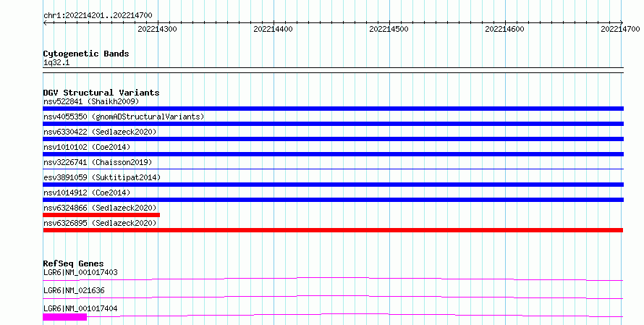Click the Cytogenetic Bands track title

[86, 54]
